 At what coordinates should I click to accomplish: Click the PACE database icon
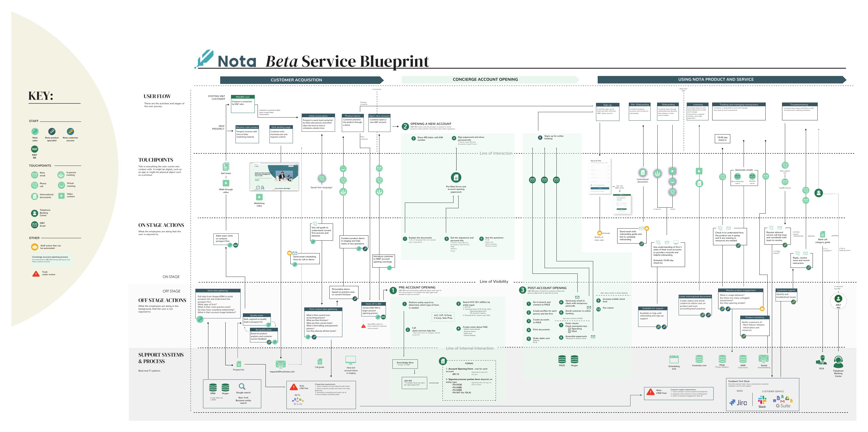pyautogui.click(x=562, y=359)
